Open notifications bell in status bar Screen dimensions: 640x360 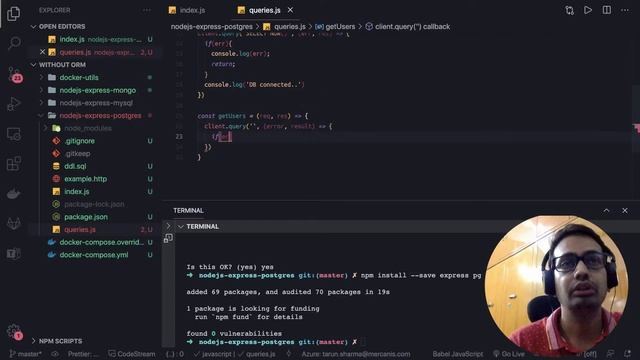(x=627, y=354)
